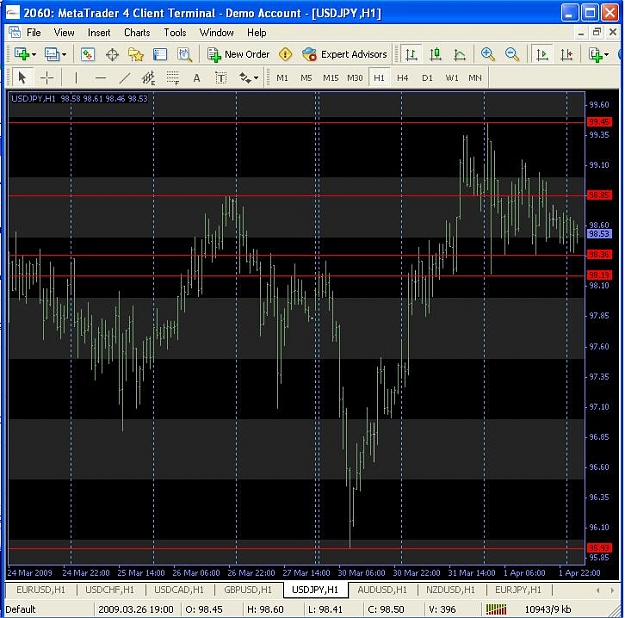
Task: Switch timeframe to D1
Action: (427, 78)
